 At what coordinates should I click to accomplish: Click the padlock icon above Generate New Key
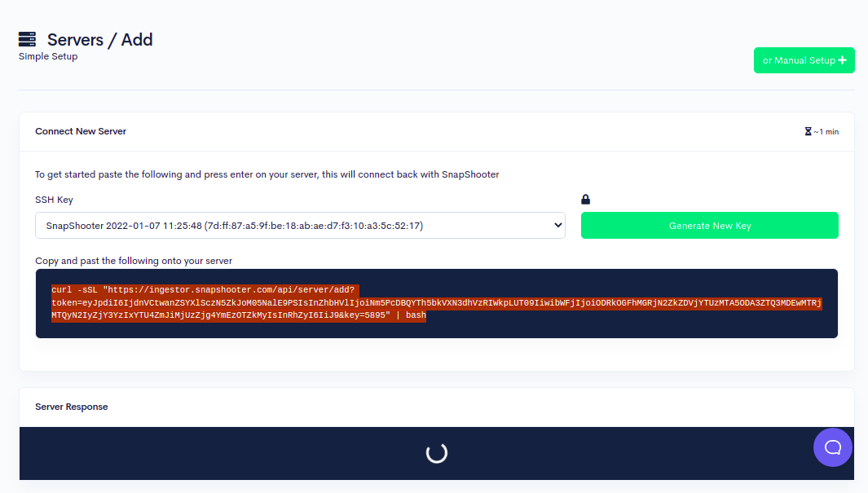[x=586, y=199]
